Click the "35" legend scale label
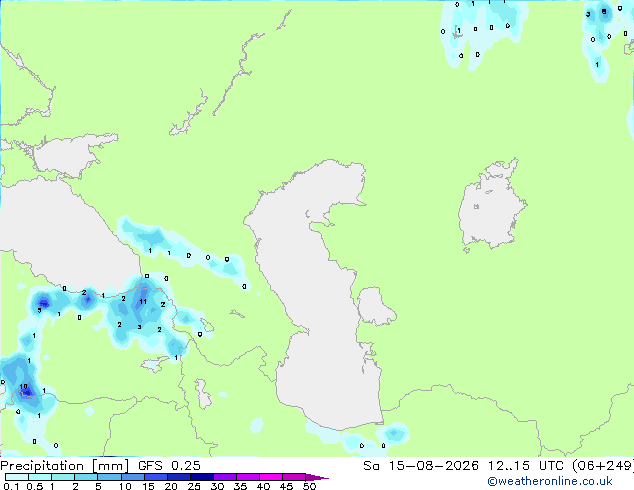 click(241, 486)
